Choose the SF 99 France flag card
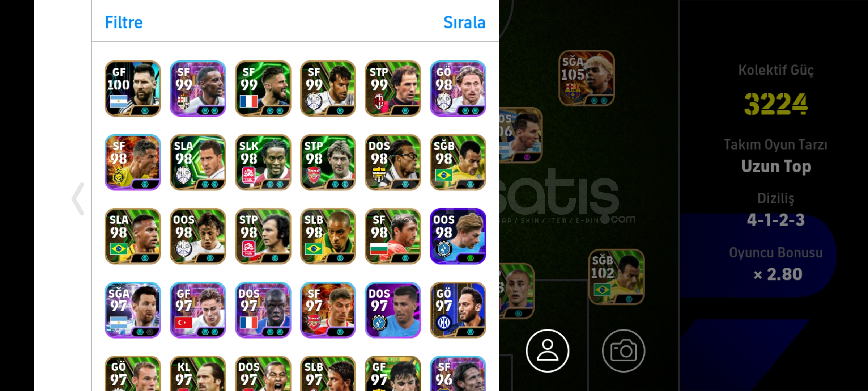This screenshot has height=391, width=868. [x=263, y=88]
